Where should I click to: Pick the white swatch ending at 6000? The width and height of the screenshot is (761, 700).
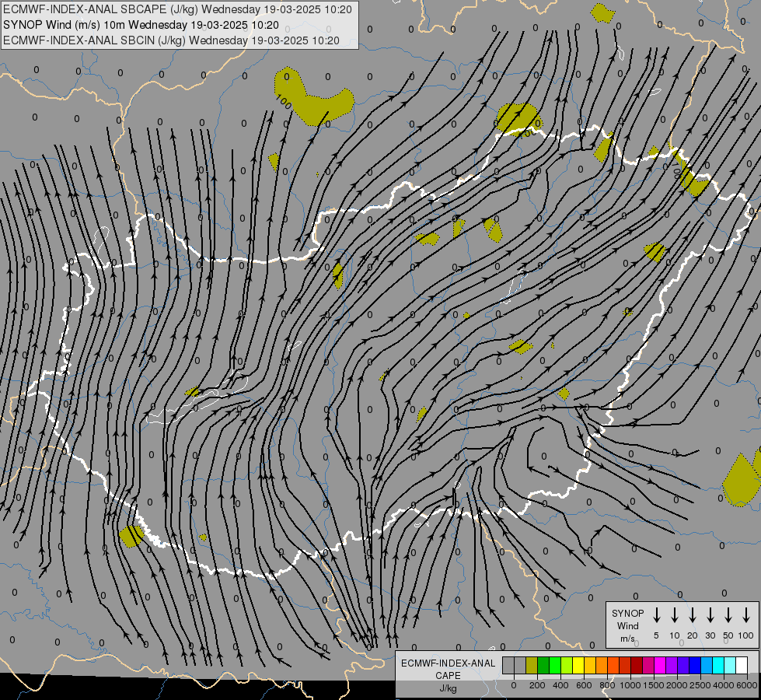tap(742, 665)
